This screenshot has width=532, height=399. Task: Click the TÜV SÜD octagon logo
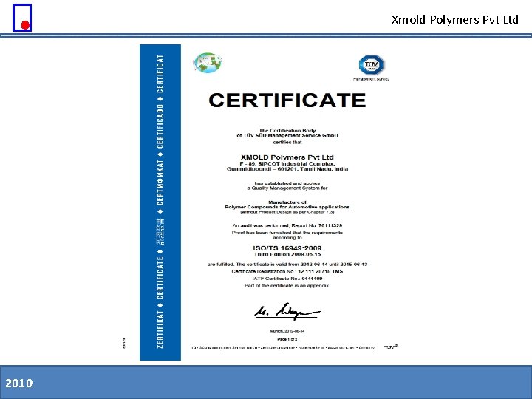(371, 64)
